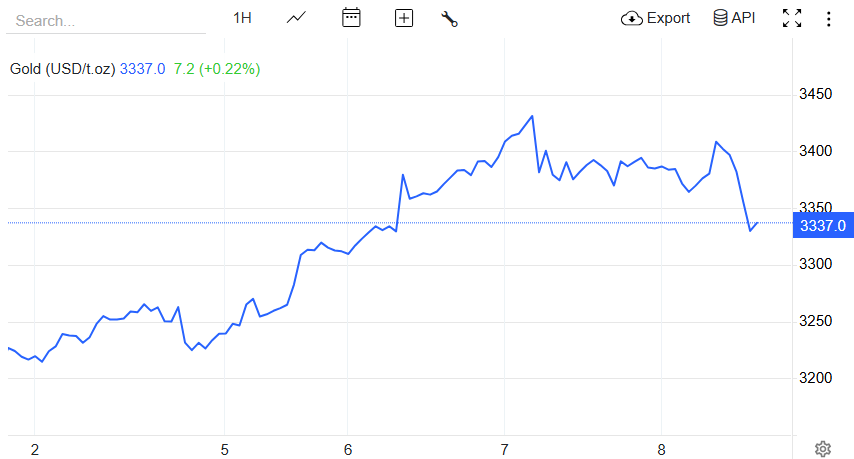Open the API database link
Image resolution: width=854 pixels, height=459 pixels.
click(734, 18)
